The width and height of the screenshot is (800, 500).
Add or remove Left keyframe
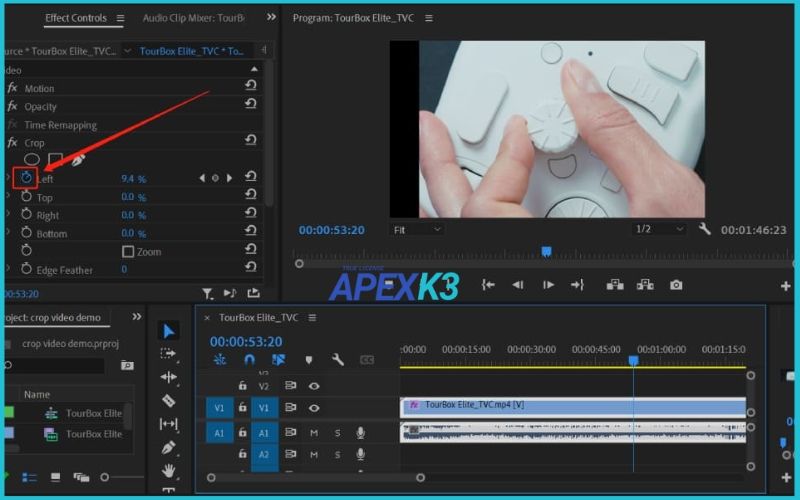coord(215,178)
